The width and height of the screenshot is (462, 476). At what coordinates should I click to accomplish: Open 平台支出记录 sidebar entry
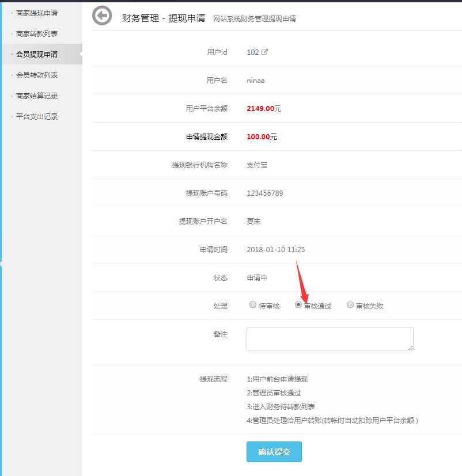pos(37,116)
